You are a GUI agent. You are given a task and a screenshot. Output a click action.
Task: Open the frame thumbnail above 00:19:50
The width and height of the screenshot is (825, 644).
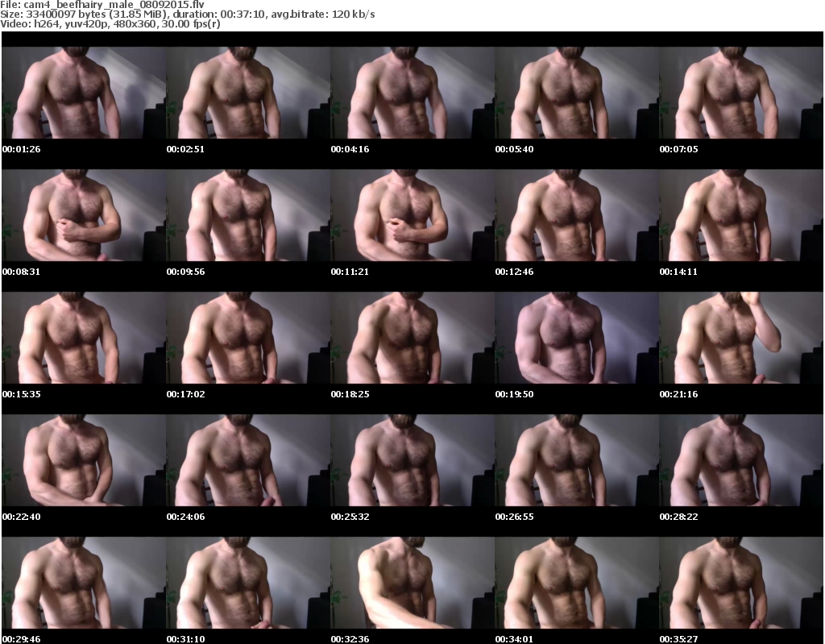coord(577,338)
